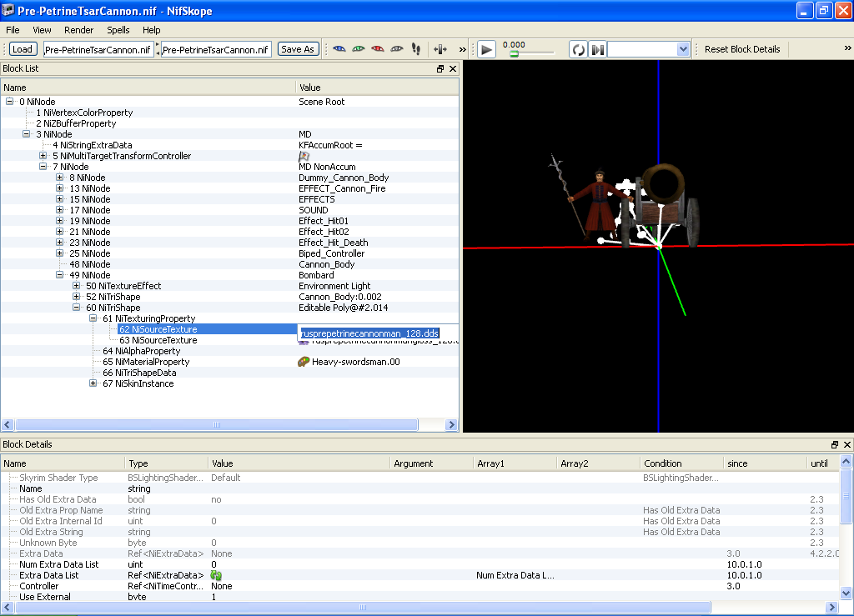Collapse 61 NiTexturingProperty

93,318
